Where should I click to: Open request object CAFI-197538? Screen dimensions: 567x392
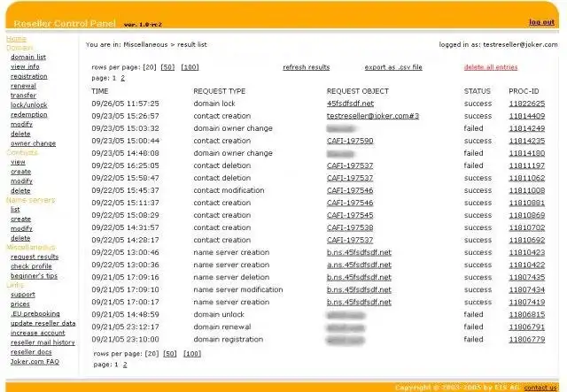[x=350, y=227]
